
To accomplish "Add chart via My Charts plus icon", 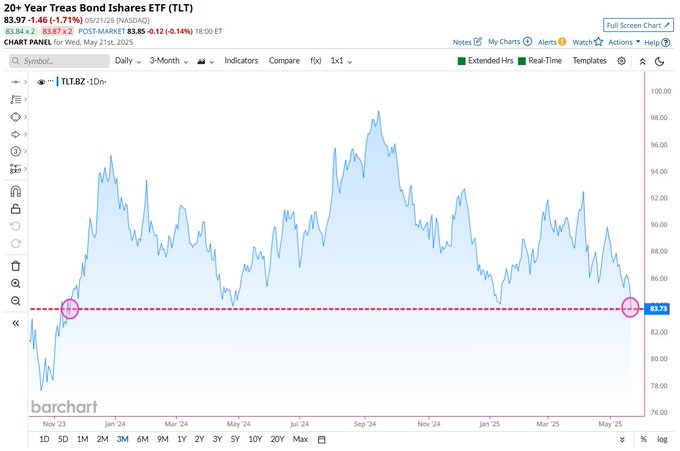I will pos(527,42).
